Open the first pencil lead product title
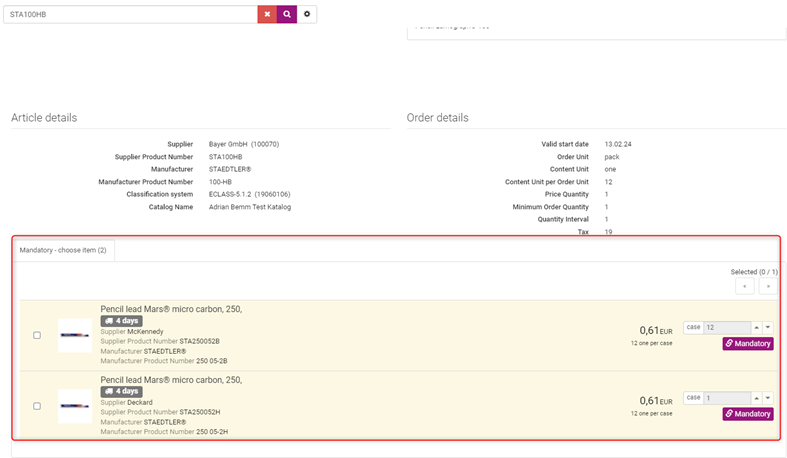This screenshot has width=787, height=458. (171, 309)
